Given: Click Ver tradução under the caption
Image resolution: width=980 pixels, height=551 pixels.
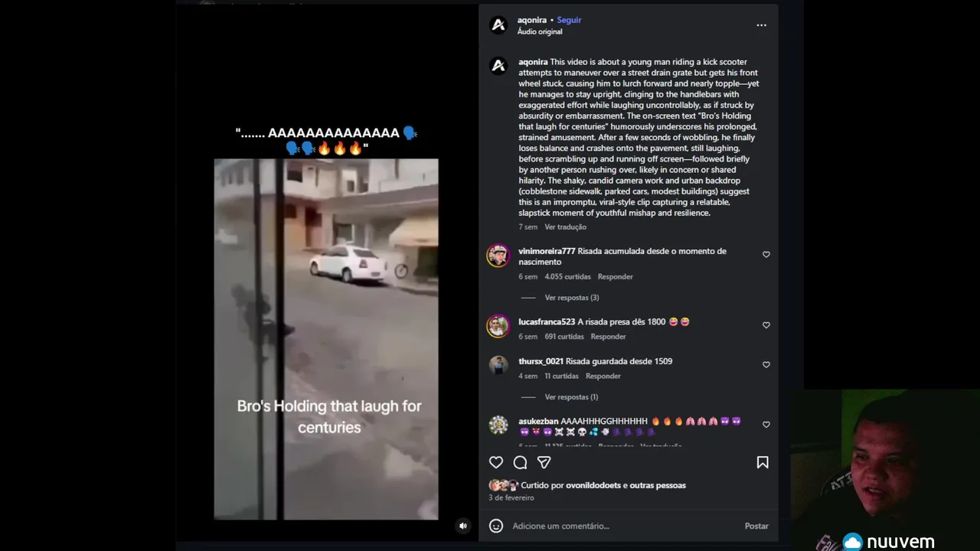Looking at the screenshot, I should (565, 227).
